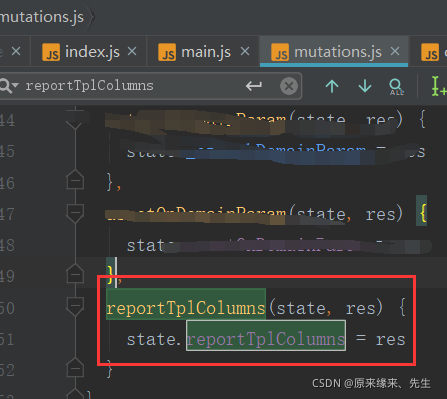Open search history dropdown at magnifier icon
Screen dimensions: 447x399
coord(9,86)
